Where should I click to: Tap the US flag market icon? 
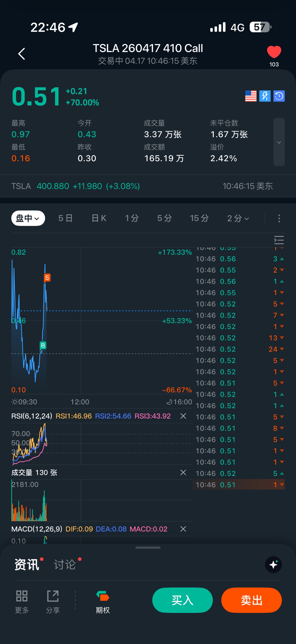click(251, 96)
